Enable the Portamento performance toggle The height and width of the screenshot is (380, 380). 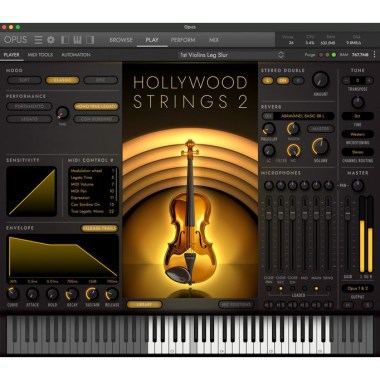(29, 106)
